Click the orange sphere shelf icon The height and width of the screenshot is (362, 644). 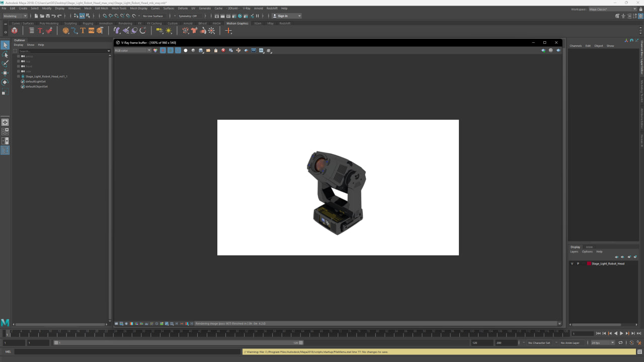(65, 31)
